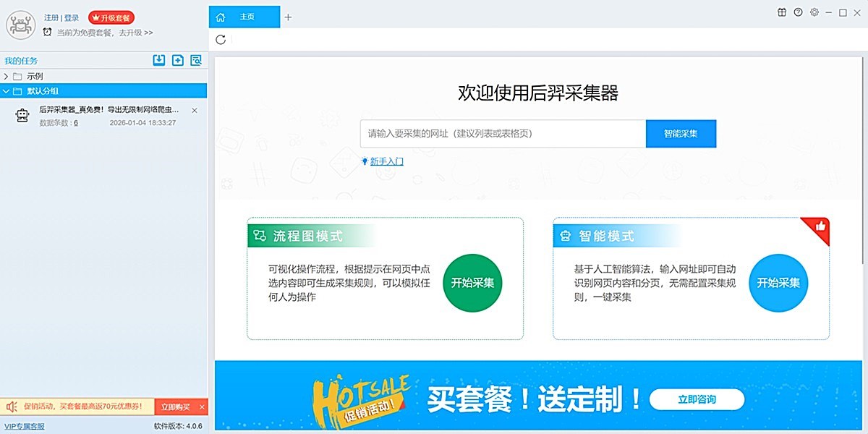
Task: Open the help question mark icon
Action: pyautogui.click(x=798, y=12)
